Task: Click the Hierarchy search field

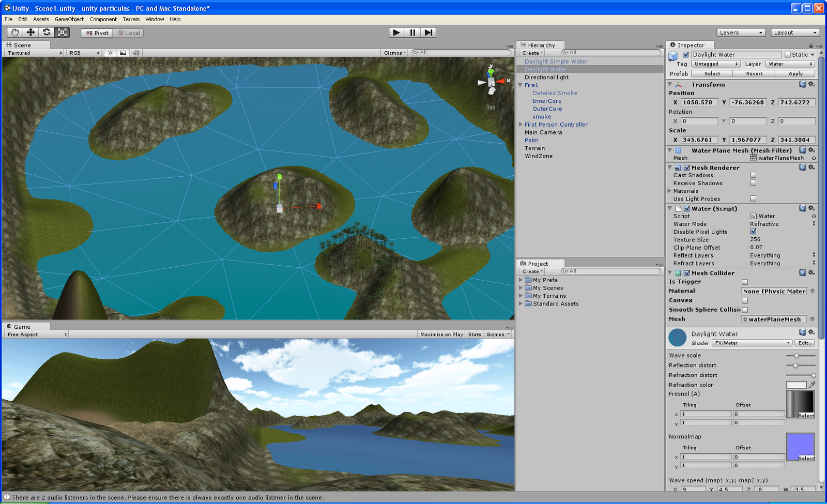Action: pos(610,52)
